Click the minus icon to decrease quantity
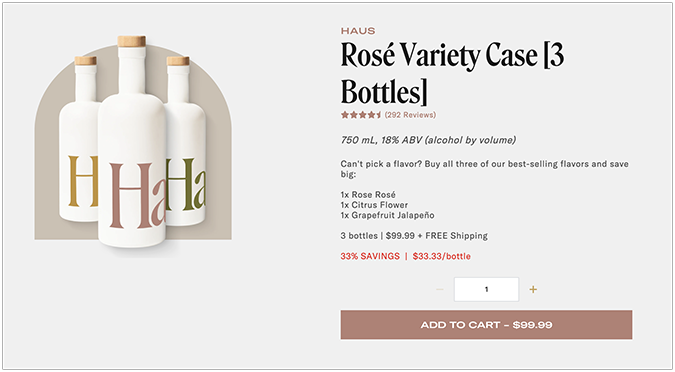This screenshot has width=675, height=372. pos(440,289)
